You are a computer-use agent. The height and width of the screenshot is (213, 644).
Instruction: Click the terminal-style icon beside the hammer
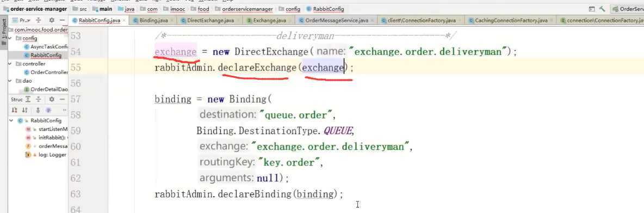tap(592, 9)
